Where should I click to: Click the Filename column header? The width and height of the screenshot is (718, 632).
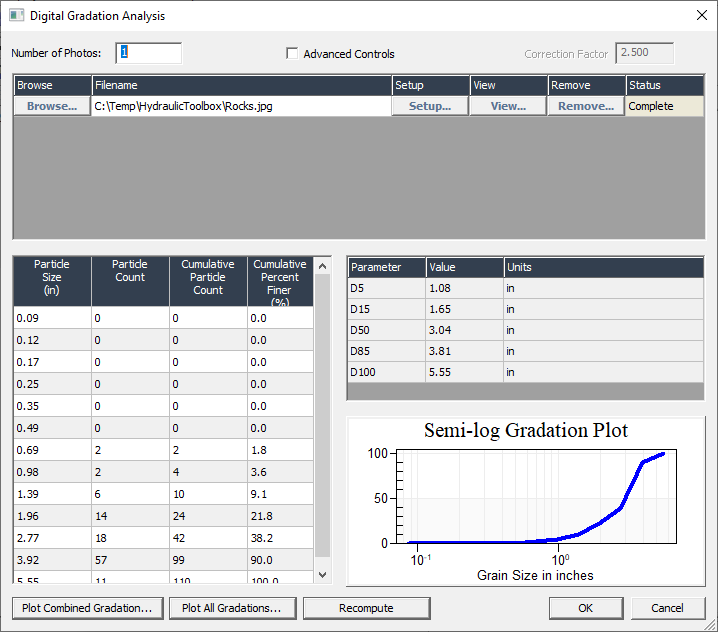pyautogui.click(x=241, y=85)
